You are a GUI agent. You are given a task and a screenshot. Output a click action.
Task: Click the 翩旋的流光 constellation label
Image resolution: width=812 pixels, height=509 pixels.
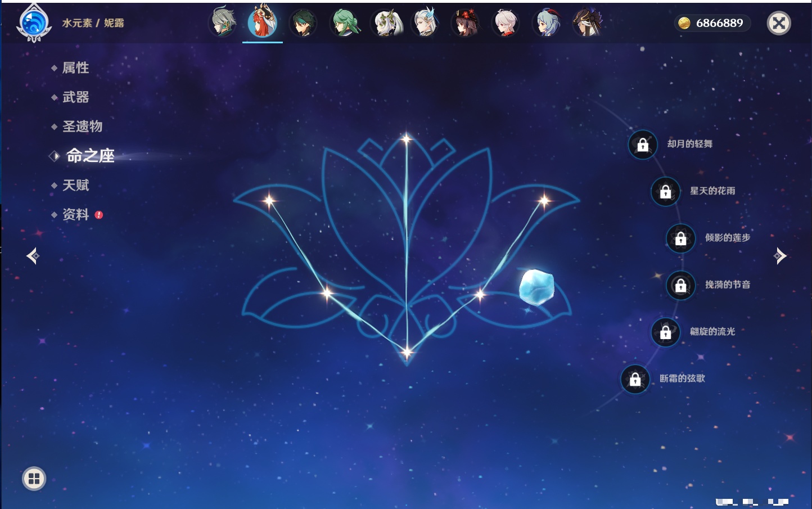(x=712, y=331)
